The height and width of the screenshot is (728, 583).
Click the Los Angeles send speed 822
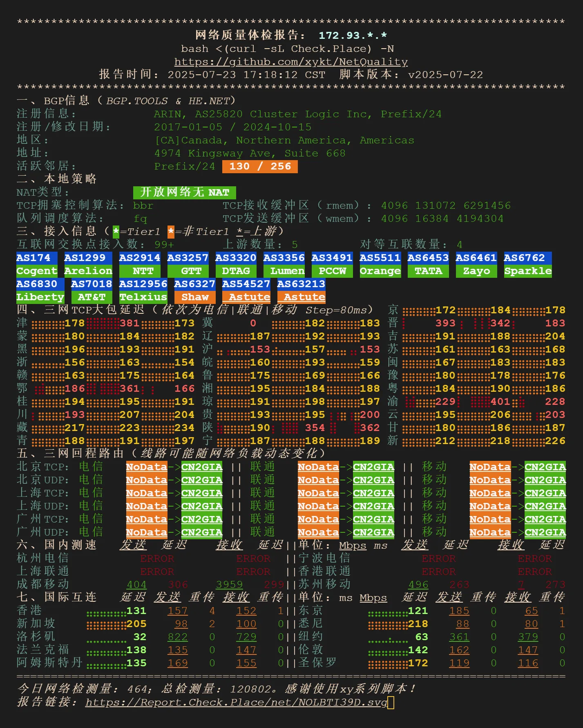pyautogui.click(x=177, y=637)
